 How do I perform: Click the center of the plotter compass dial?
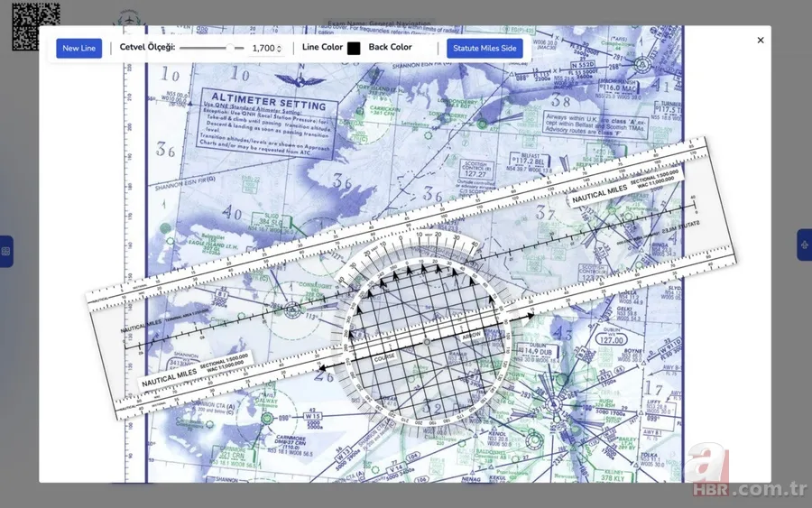(x=427, y=343)
